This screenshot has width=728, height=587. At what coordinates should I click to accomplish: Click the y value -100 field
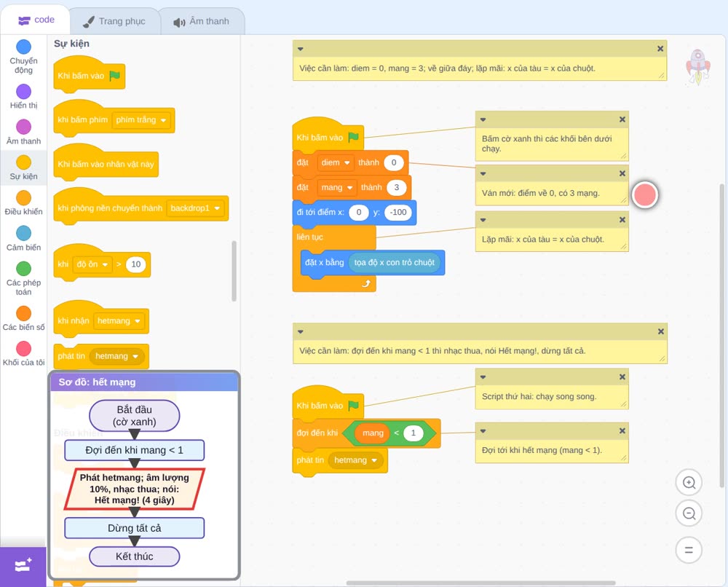coord(398,212)
